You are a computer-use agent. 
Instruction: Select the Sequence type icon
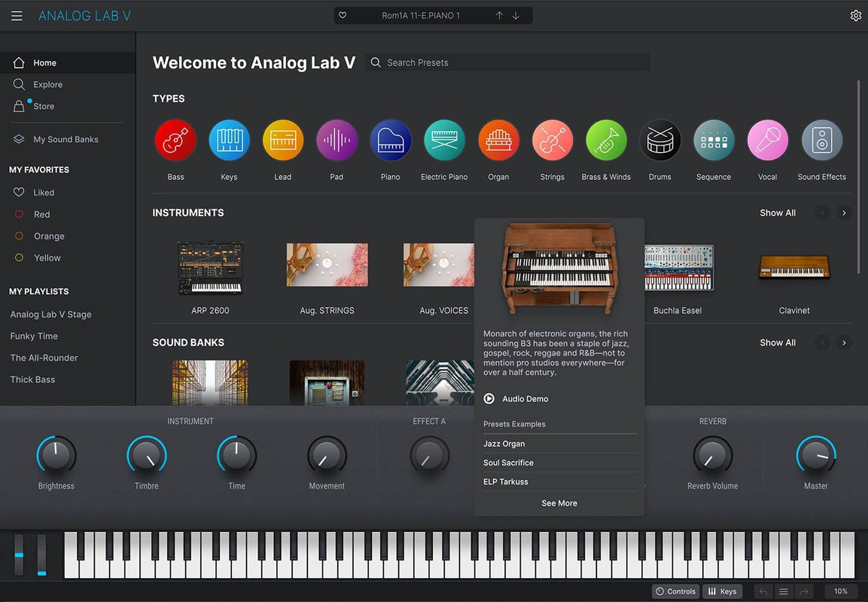click(x=714, y=140)
